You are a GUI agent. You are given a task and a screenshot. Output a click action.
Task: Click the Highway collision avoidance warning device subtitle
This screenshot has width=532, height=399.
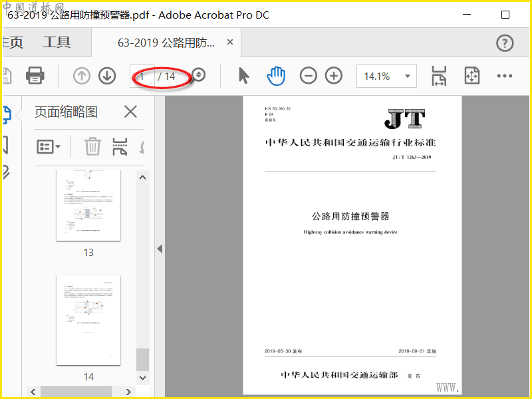click(350, 232)
